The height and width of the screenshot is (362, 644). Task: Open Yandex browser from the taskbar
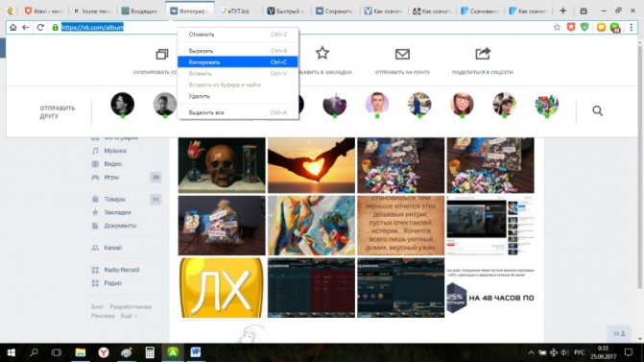pos(104,352)
